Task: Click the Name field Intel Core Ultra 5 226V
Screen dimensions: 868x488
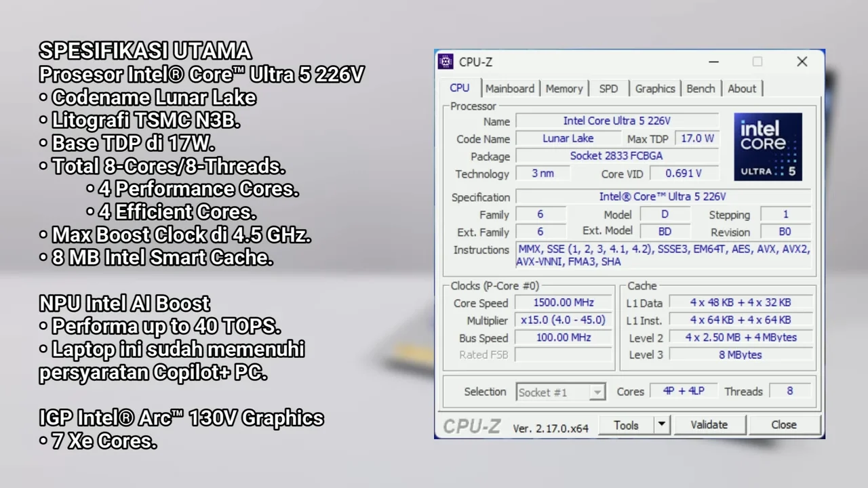Action: (617, 121)
